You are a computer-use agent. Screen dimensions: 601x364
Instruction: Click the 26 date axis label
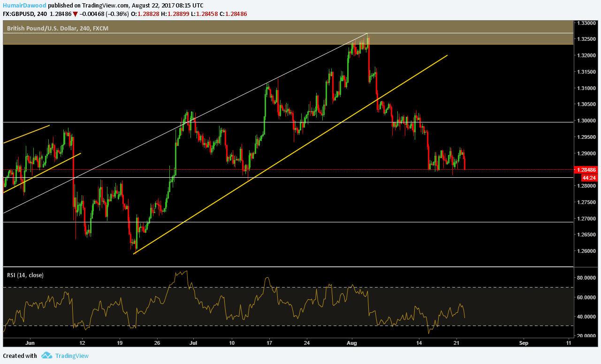[156, 342]
